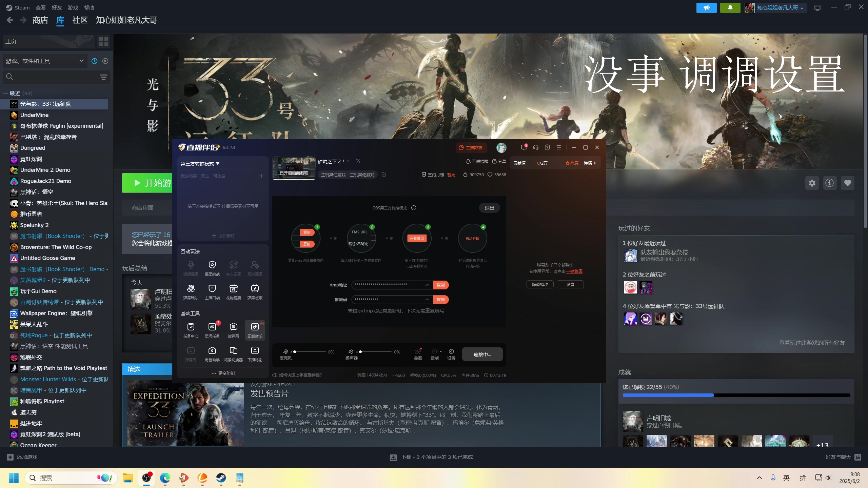Open advanced filter icon in Steam search
Viewport: 868px width, 488px height.
click(104, 77)
